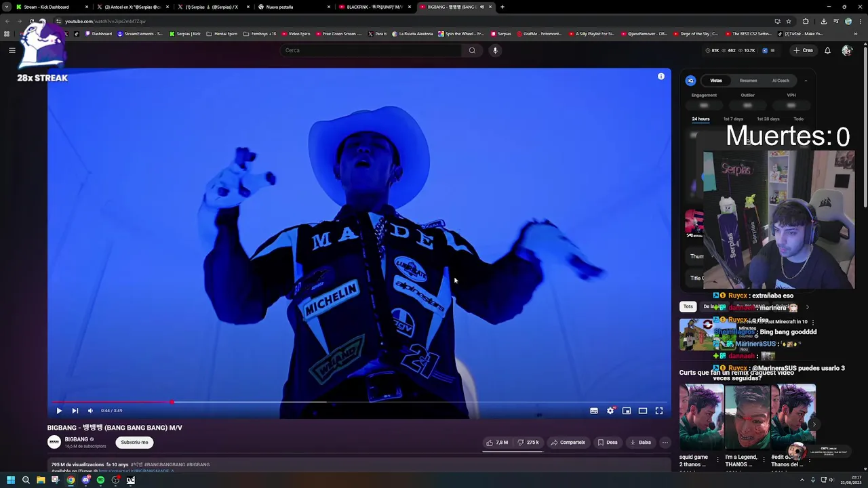
Task: Focus the Cerca search field
Action: [372, 50]
